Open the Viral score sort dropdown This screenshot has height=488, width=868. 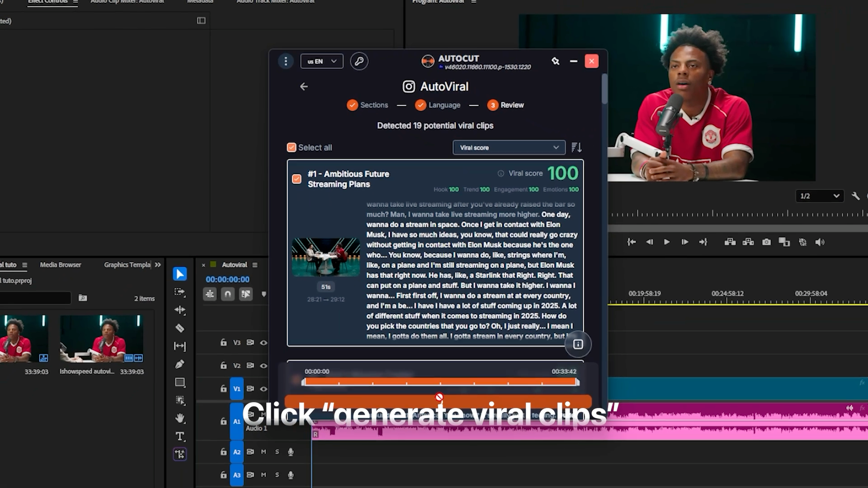pyautogui.click(x=509, y=147)
